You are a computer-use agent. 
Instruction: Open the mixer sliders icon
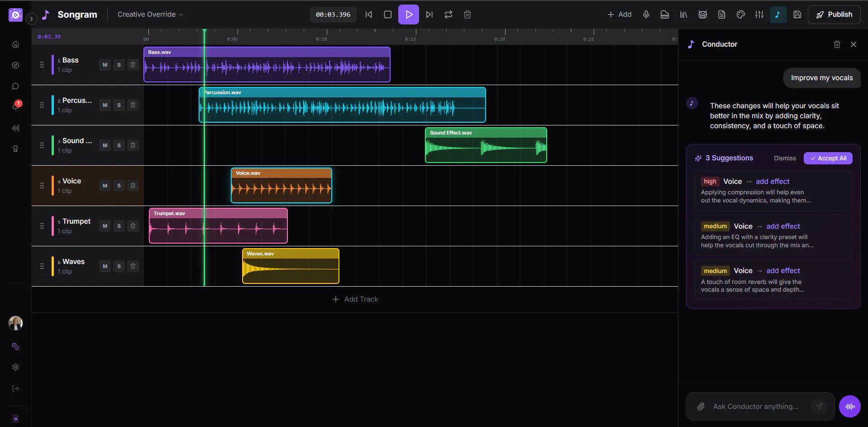[x=759, y=14]
